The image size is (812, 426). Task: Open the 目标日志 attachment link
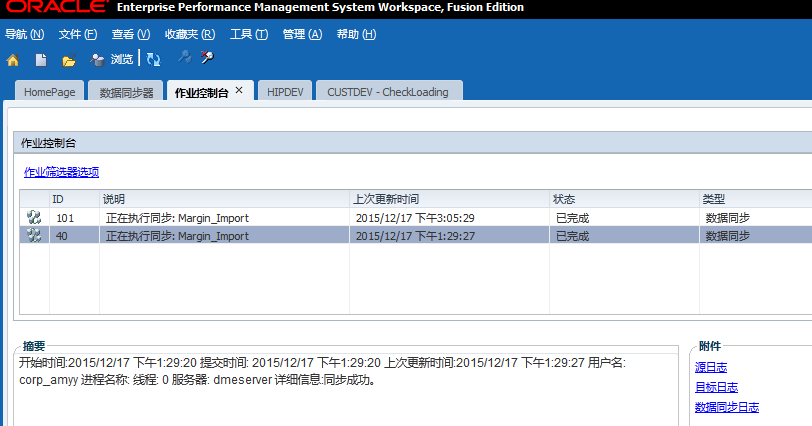(716, 387)
